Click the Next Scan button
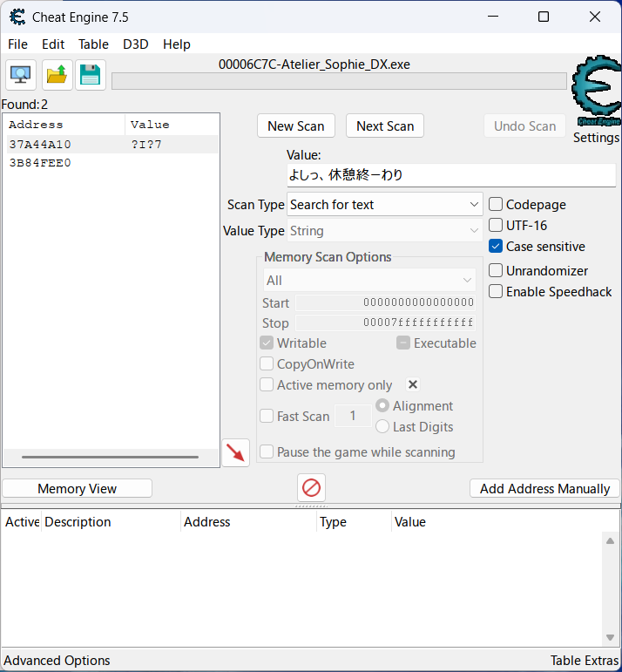Viewport: 622px width, 672px height. tap(385, 126)
